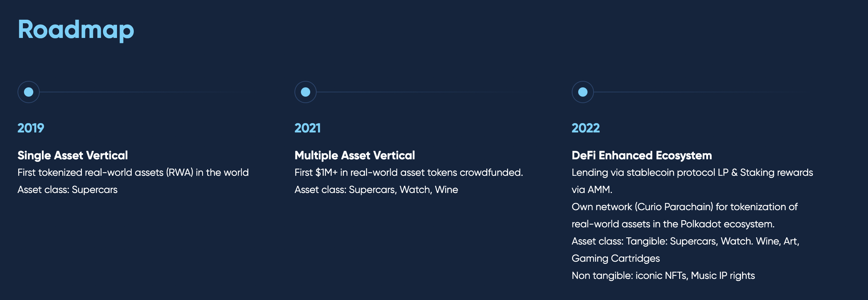The image size is (868, 300).
Task: Select the 2022 year label
Action: point(586,128)
